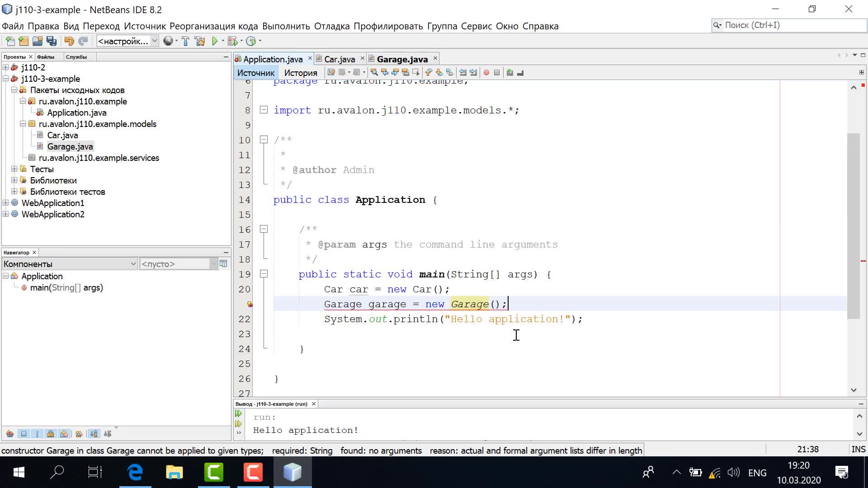Image resolution: width=868 pixels, height=488 pixels.
Task: Click the New File toolbar icon
Action: click(10, 41)
